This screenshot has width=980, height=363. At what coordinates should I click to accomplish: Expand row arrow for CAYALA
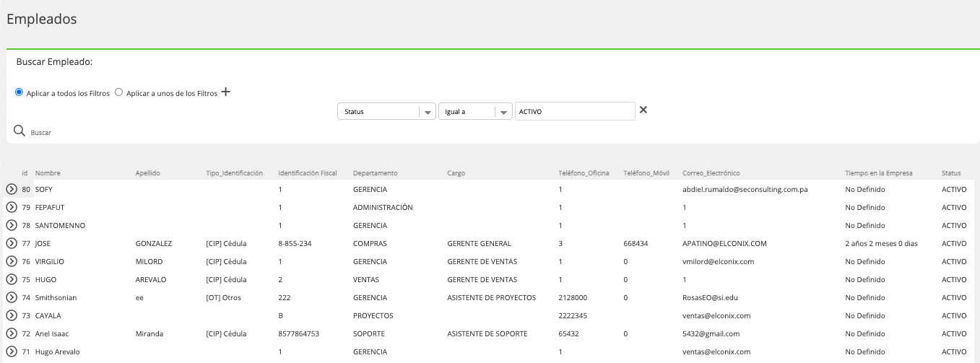pos(12,315)
